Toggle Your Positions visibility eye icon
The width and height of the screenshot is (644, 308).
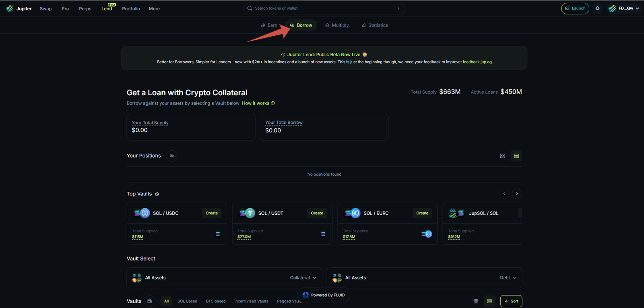point(171,156)
